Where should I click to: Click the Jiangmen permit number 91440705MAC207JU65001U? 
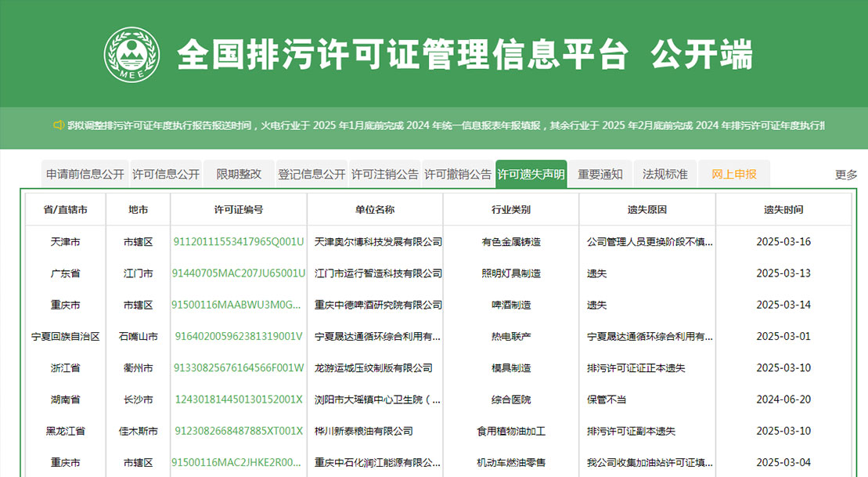coord(239,273)
